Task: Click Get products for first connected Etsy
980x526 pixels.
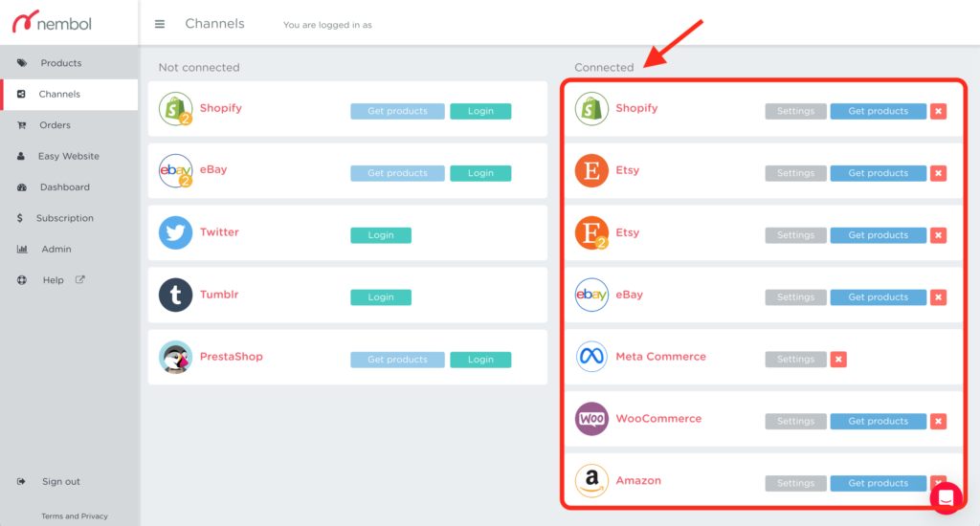Action: (x=879, y=173)
